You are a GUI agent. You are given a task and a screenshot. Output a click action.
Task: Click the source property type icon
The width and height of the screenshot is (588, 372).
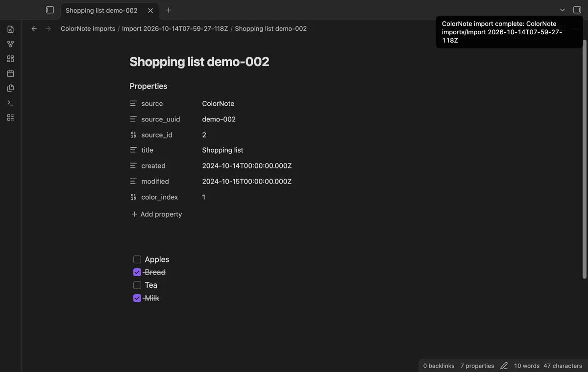(x=133, y=104)
